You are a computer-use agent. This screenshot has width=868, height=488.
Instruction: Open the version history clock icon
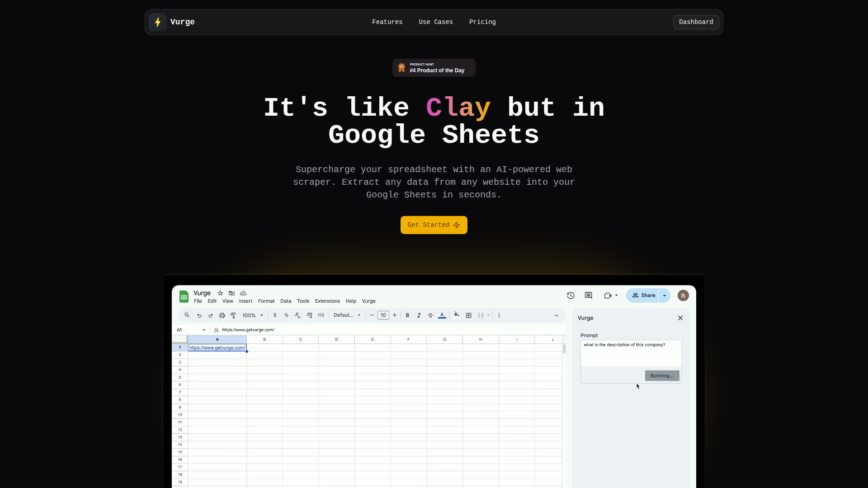coord(571,296)
